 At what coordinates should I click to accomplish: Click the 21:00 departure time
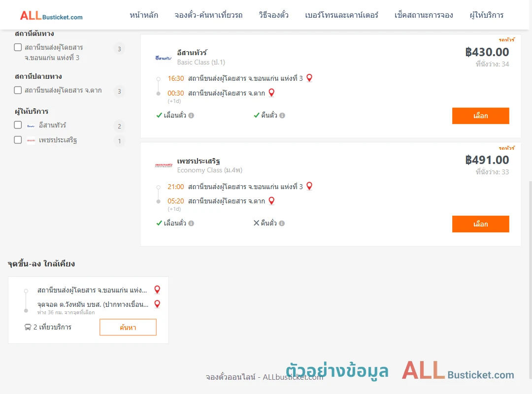click(x=176, y=187)
